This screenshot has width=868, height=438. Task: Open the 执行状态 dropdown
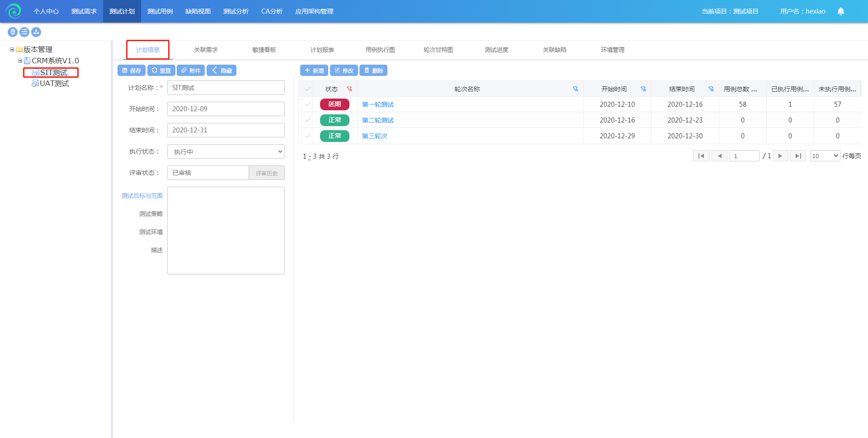tap(226, 151)
